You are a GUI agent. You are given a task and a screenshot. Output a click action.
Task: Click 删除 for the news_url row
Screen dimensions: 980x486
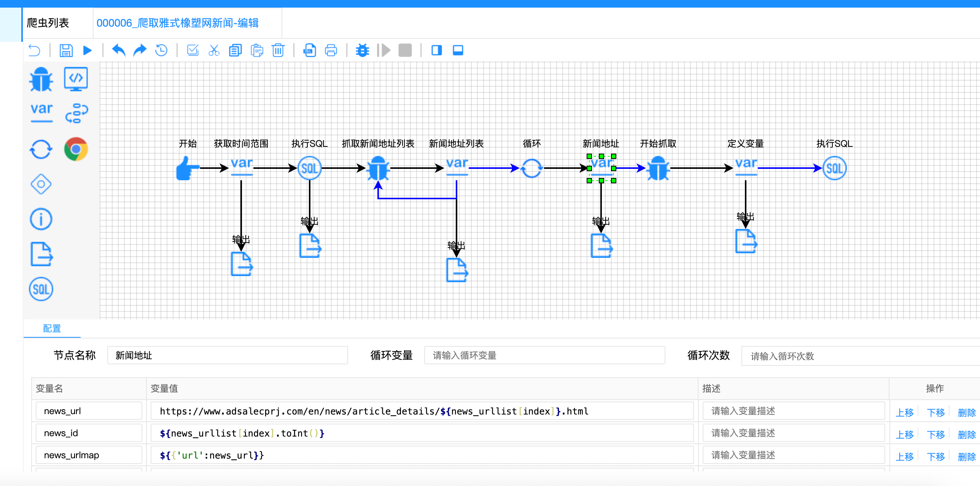pyautogui.click(x=966, y=412)
